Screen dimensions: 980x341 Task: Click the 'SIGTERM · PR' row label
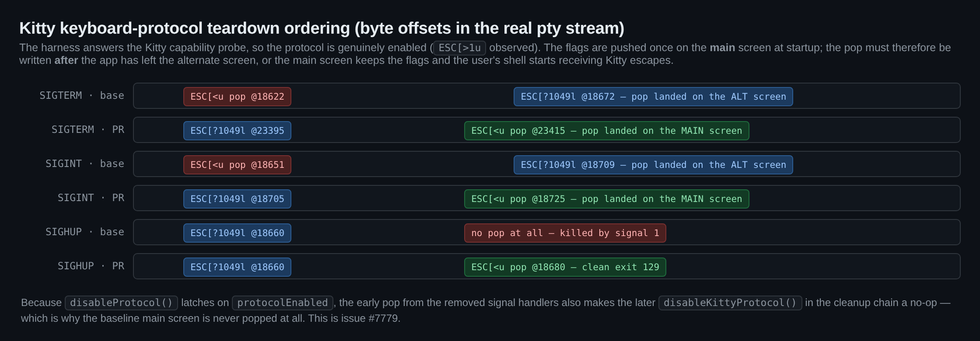coord(88,130)
